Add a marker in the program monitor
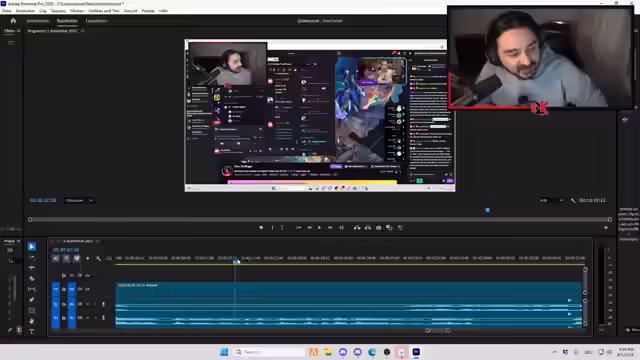The height and width of the screenshot is (360, 640). coord(261,227)
